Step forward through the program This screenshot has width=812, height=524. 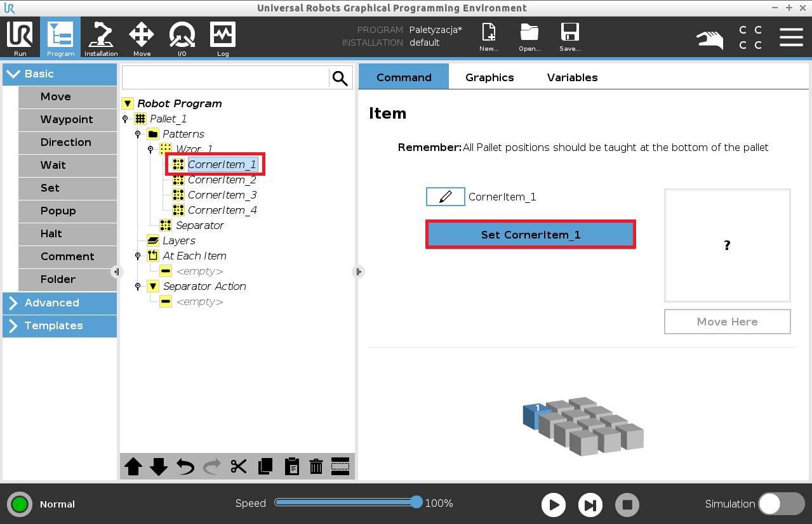coord(590,505)
